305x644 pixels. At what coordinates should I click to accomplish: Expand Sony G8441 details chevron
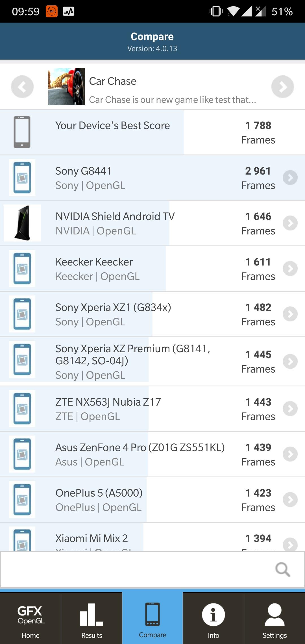coord(290,178)
